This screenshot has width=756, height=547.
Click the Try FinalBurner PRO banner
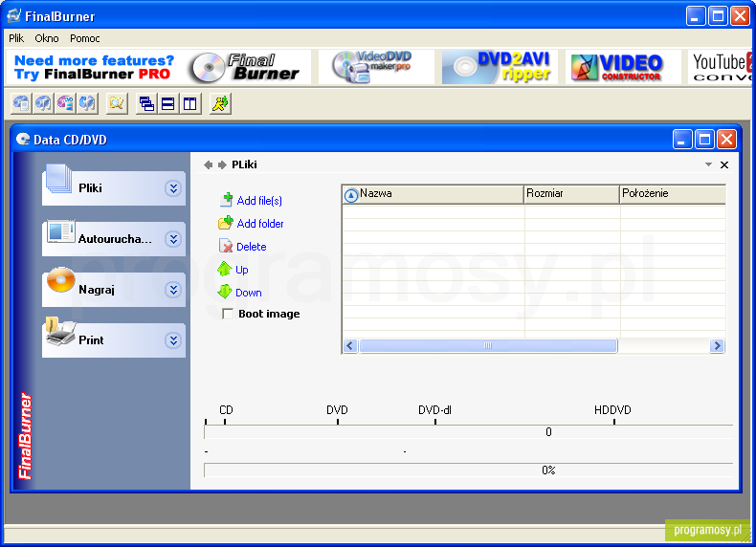pos(158,67)
